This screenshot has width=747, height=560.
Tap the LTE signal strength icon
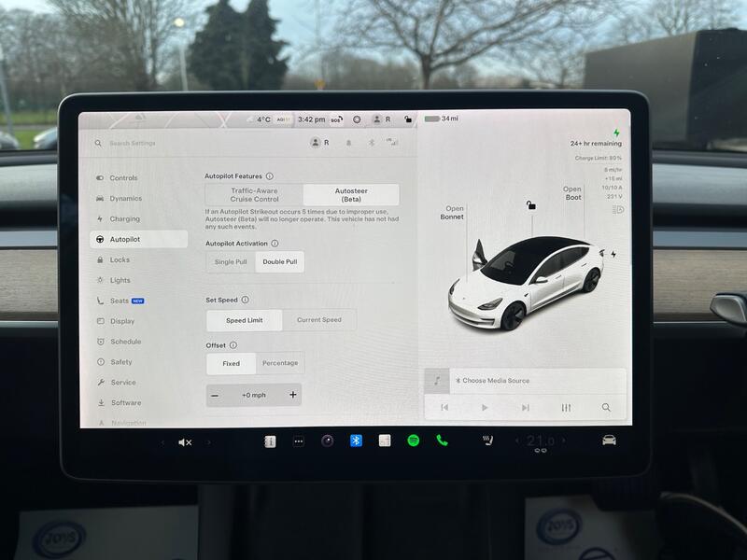click(x=392, y=142)
